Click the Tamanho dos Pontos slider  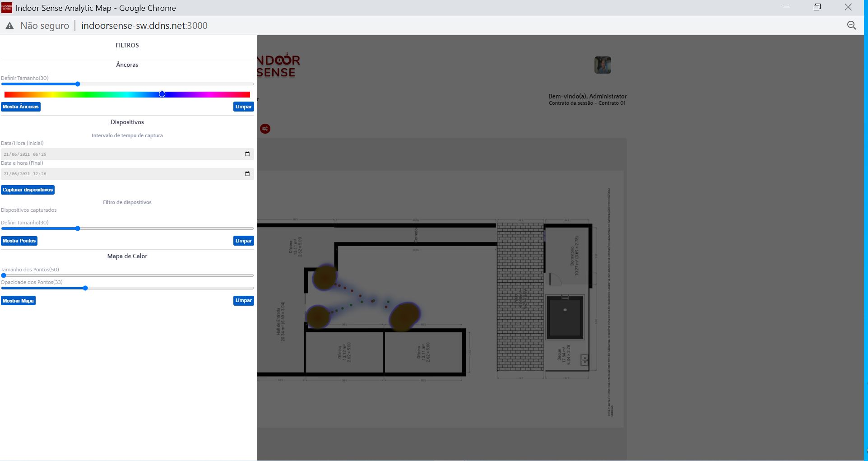click(x=127, y=275)
